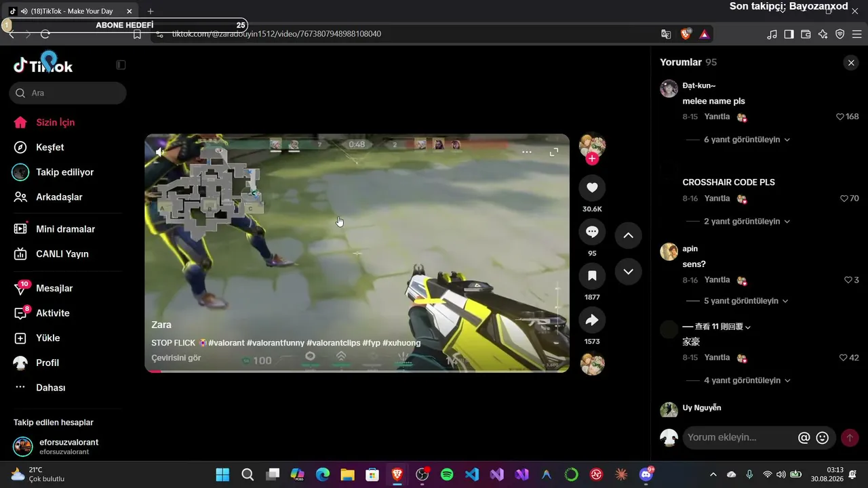The height and width of the screenshot is (488, 868).
Task: Expand 6 yanıt görüntüleyin replies
Action: 747,140
